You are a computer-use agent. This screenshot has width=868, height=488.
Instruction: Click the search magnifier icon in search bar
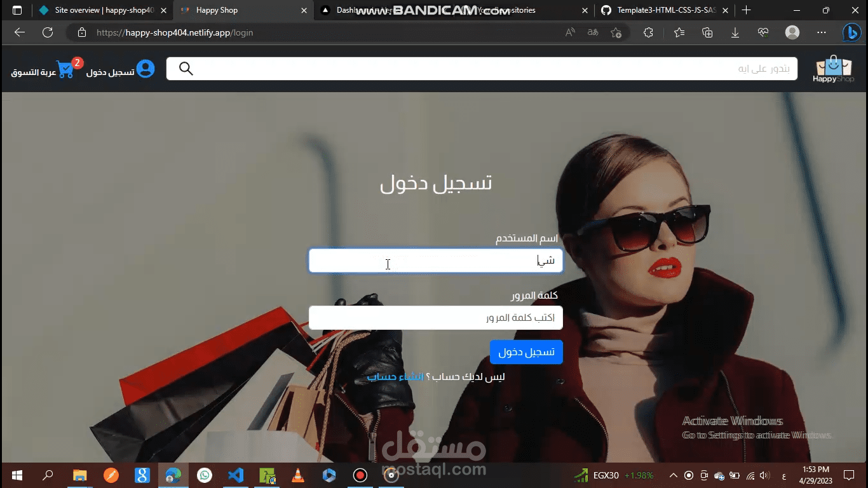point(186,69)
